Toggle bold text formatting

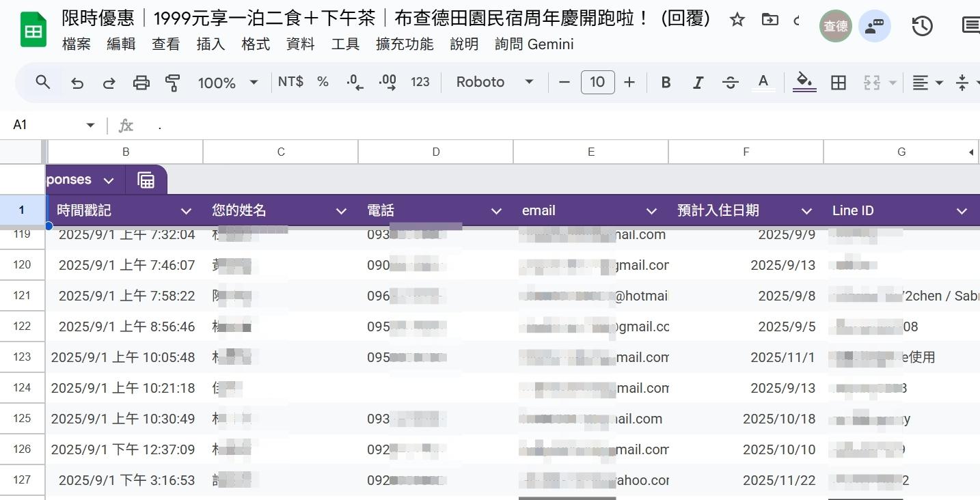coord(666,83)
